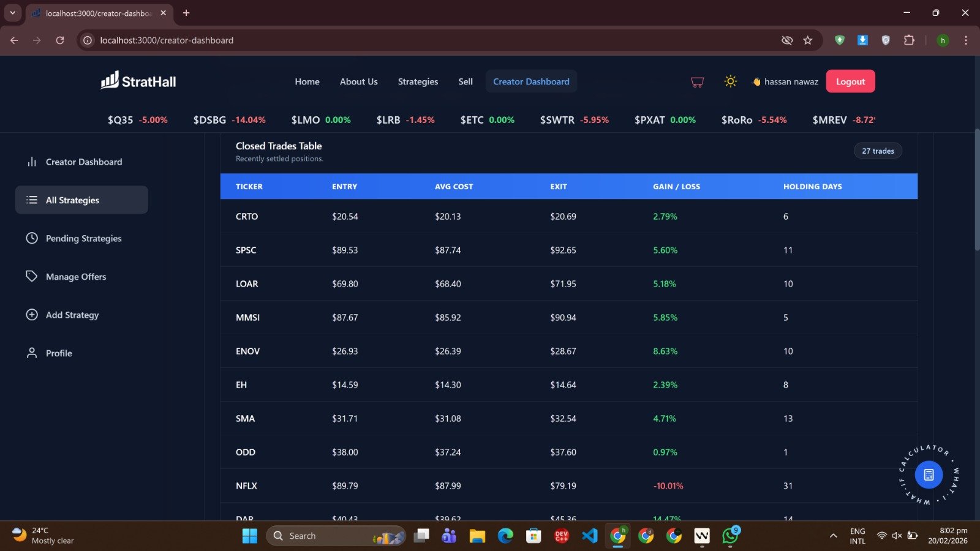The width and height of the screenshot is (980, 551).
Task: Bookmark this page with the star icon
Action: (x=808, y=40)
